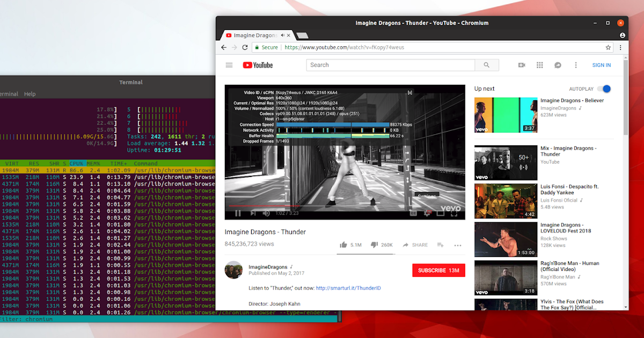Open the upload video camera icon
644x338 pixels.
[x=522, y=65]
